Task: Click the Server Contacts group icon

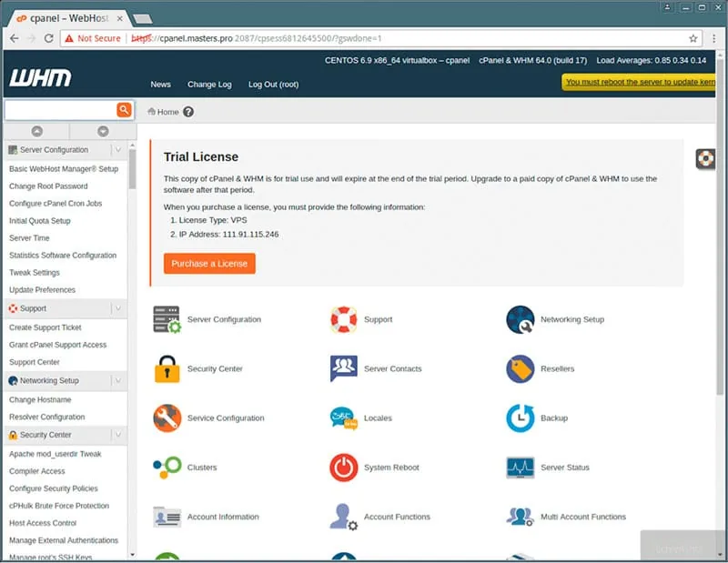Action: [344, 368]
